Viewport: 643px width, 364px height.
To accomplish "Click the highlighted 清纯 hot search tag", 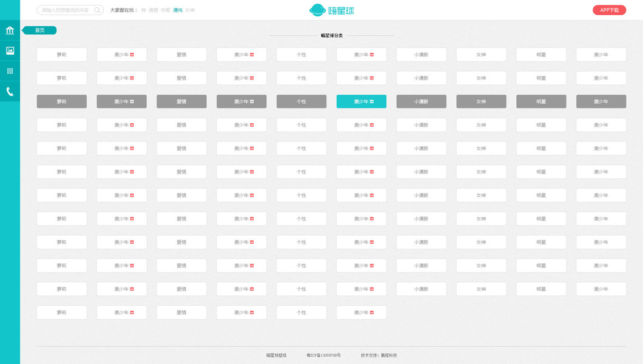I will coord(178,10).
